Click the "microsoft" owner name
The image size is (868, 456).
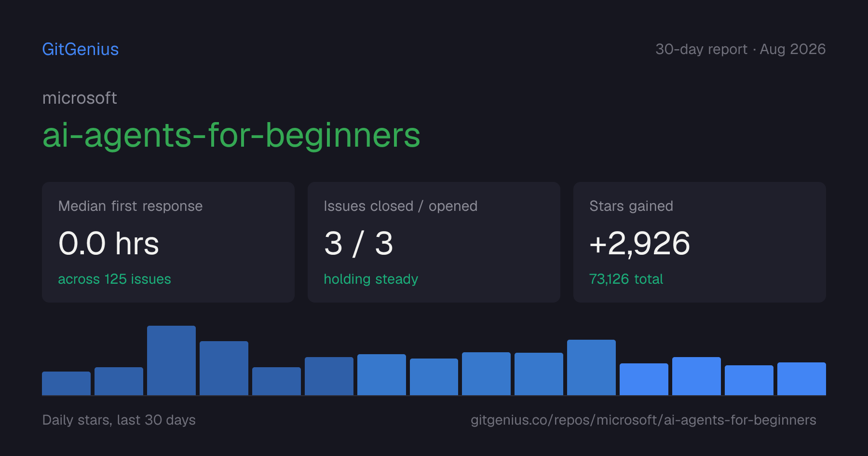tap(80, 98)
